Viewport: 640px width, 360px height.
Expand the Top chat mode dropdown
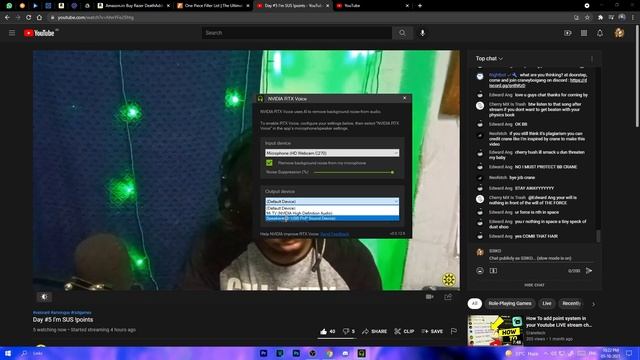(x=489, y=59)
